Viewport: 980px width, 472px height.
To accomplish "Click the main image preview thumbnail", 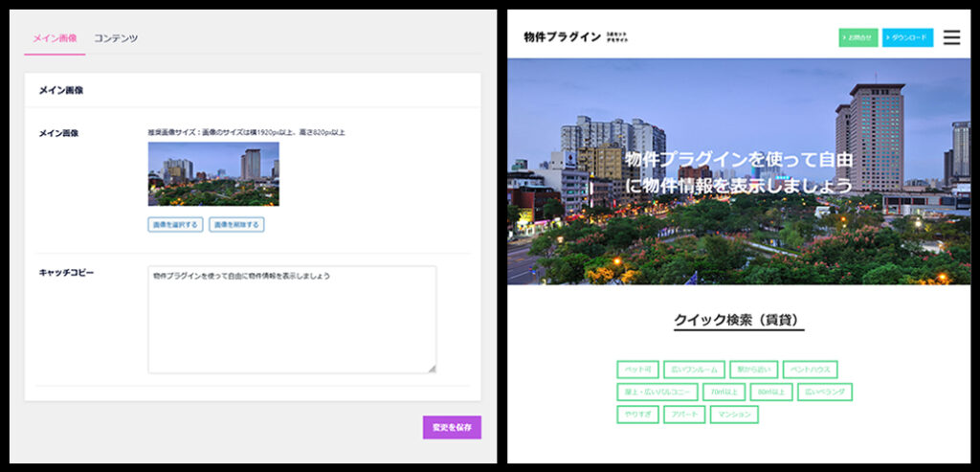I will click(213, 174).
